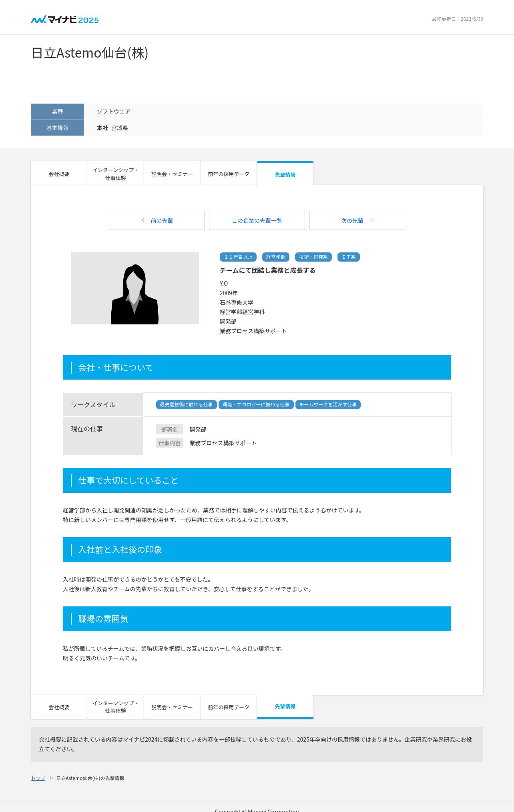
Task: Select the bottom 会社概要 tab
Action: click(x=59, y=707)
